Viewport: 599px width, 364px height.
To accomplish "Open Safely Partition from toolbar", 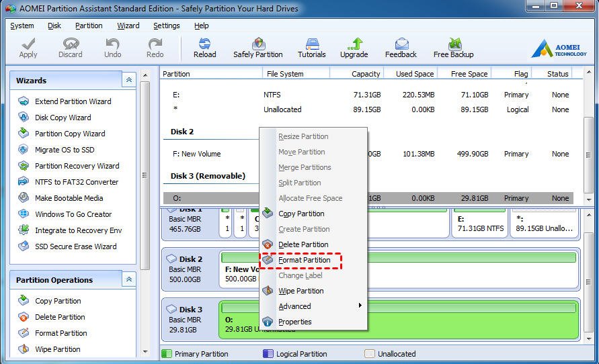I will (x=258, y=48).
